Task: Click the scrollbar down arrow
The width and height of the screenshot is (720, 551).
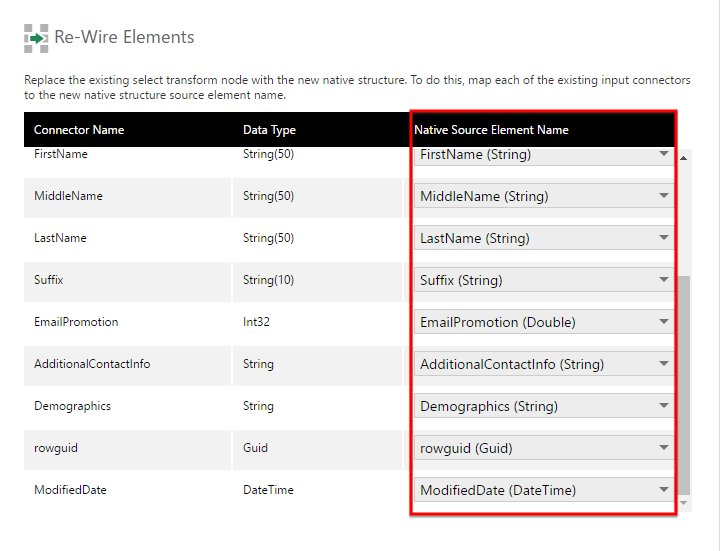Action: coord(684,502)
